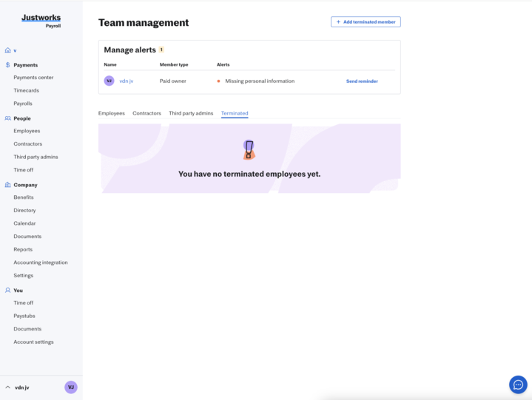Send reminder for missing personal information

(x=362, y=81)
